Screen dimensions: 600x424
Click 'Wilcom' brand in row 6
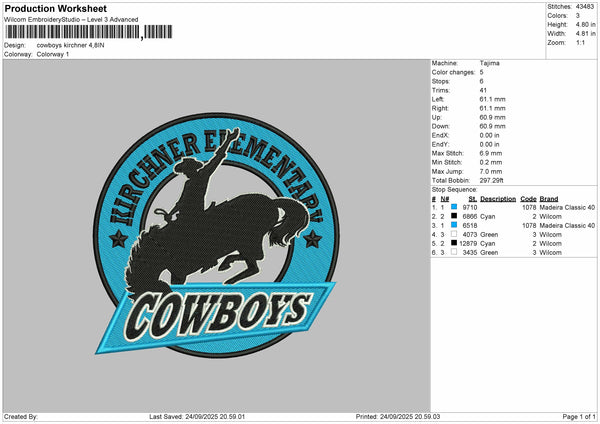[551, 253]
